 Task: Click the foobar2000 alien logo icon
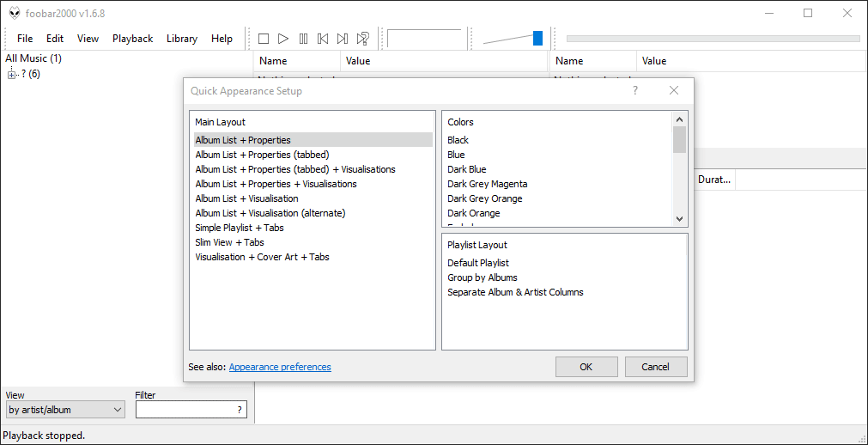coord(15,13)
